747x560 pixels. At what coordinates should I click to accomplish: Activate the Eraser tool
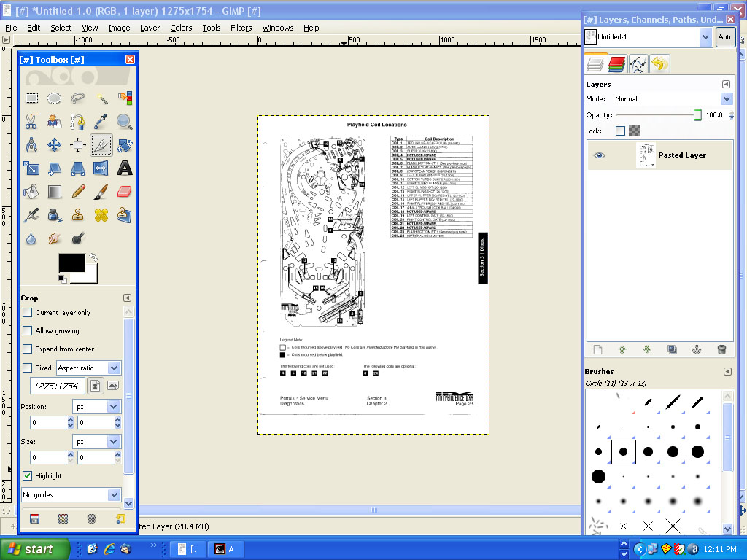click(125, 192)
